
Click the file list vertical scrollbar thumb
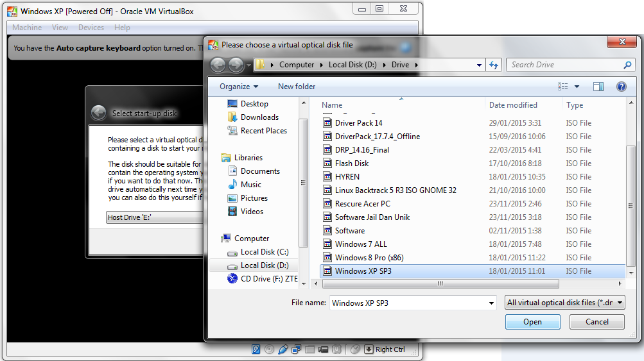tap(631, 206)
